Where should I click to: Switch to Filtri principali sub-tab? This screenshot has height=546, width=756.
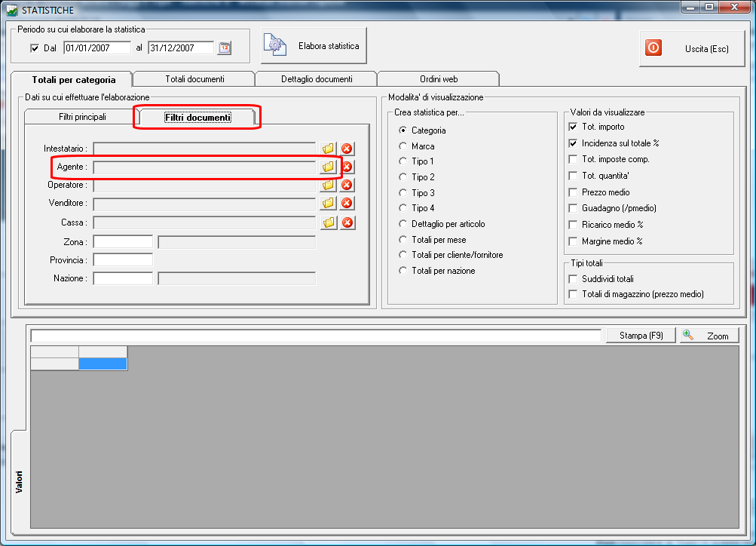tap(82, 117)
